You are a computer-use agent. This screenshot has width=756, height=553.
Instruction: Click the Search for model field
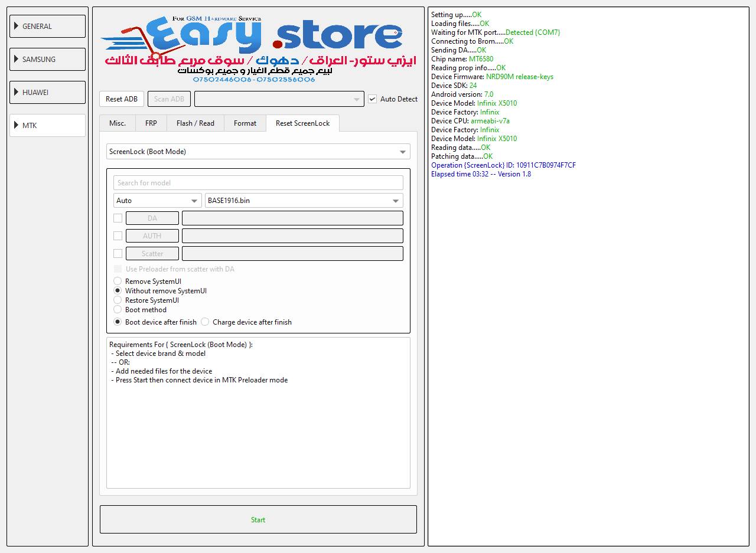pos(258,183)
